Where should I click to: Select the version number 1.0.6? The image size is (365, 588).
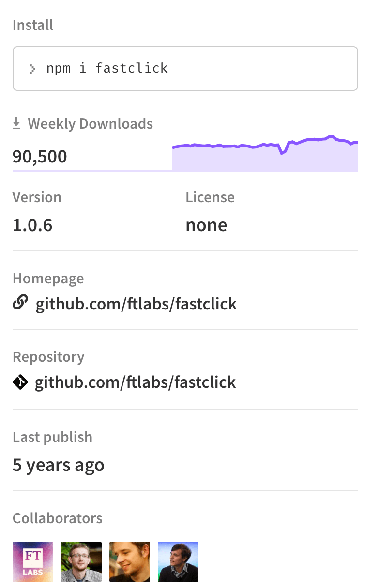click(x=32, y=225)
